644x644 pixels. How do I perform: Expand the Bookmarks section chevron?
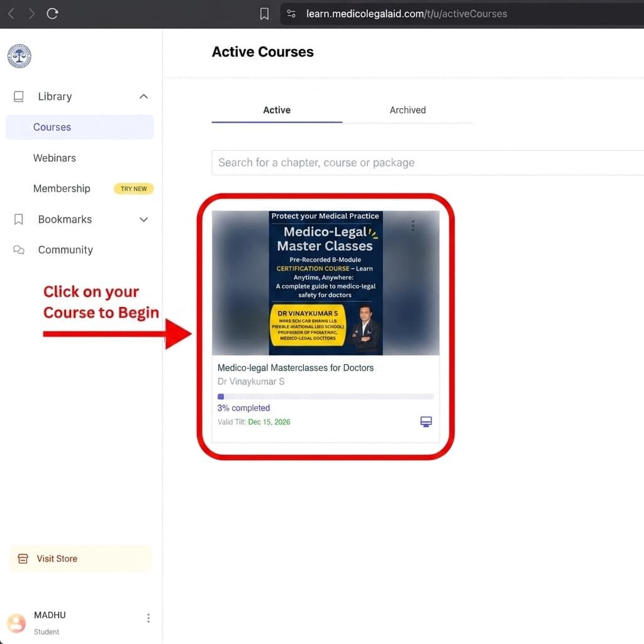143,219
